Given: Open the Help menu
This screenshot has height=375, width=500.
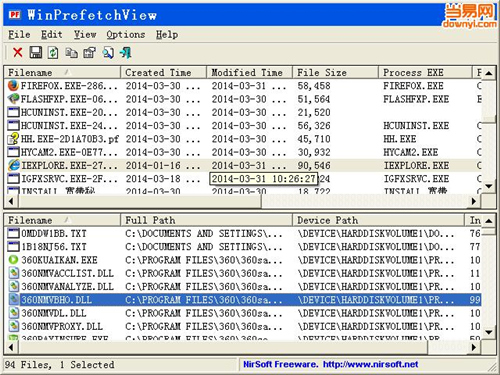Looking at the screenshot, I should tap(167, 34).
